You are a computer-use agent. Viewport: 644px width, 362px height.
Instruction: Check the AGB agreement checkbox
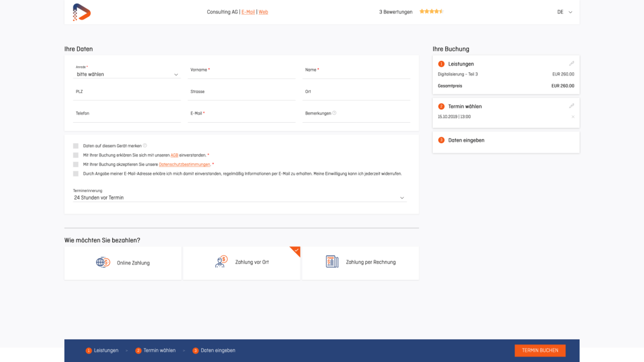click(x=76, y=155)
